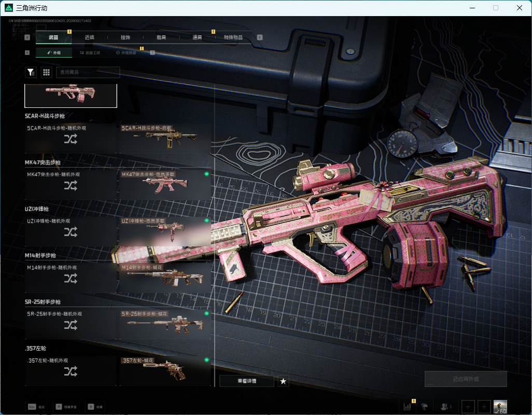The image size is (532, 415).
Task: Add teammate in second empty plus slot
Action: pyautogui.click(x=484, y=407)
